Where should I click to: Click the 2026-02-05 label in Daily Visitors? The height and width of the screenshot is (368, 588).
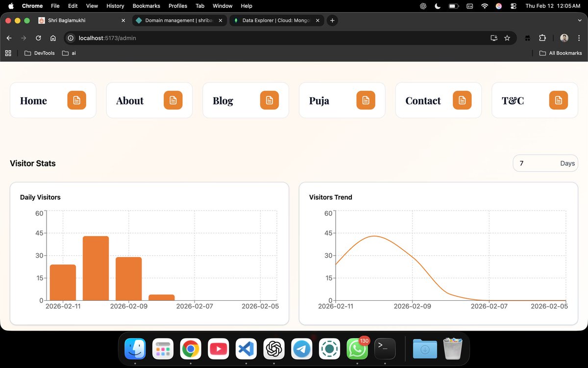pos(260,306)
